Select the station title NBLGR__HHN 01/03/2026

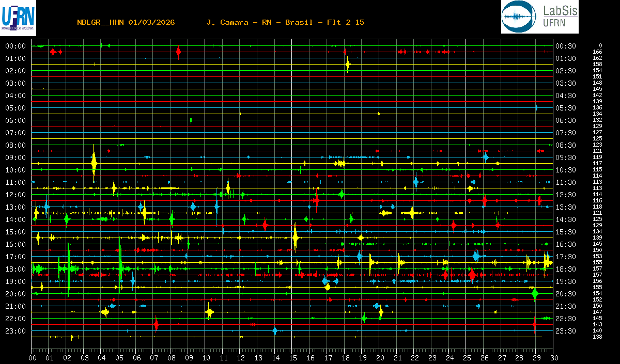coord(126,22)
